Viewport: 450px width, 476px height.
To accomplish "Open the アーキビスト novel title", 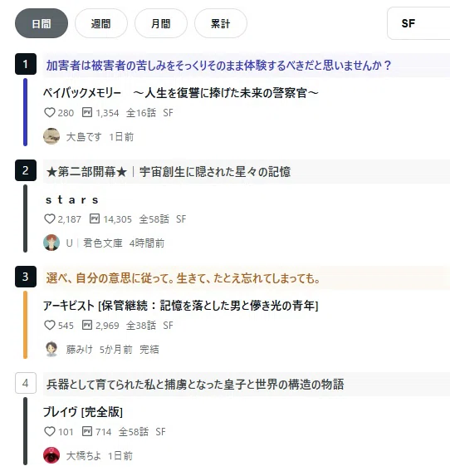I will click(180, 306).
